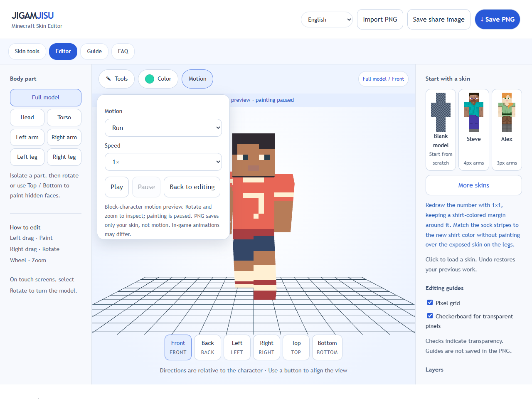The width and height of the screenshot is (532, 399).
Task: Click the Import PNG button
Action: pos(380,20)
